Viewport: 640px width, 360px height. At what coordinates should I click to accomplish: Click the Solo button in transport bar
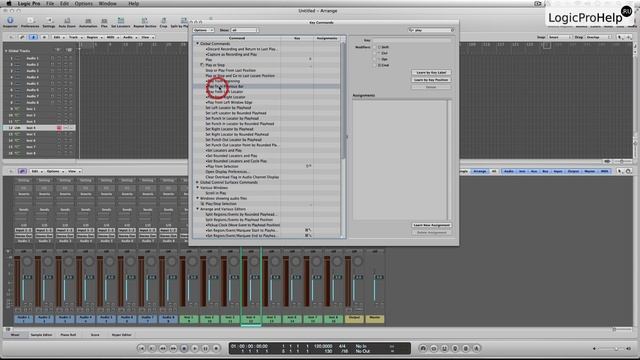465,348
